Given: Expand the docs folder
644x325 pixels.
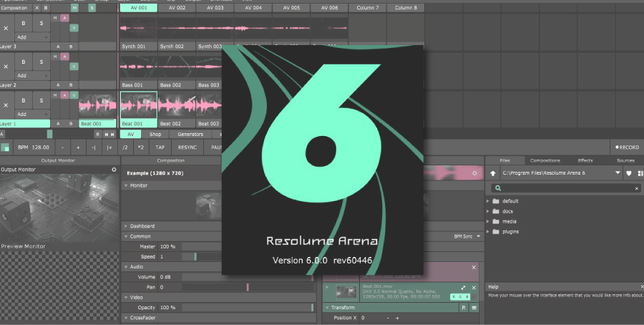Looking at the screenshot, I should 488,211.
